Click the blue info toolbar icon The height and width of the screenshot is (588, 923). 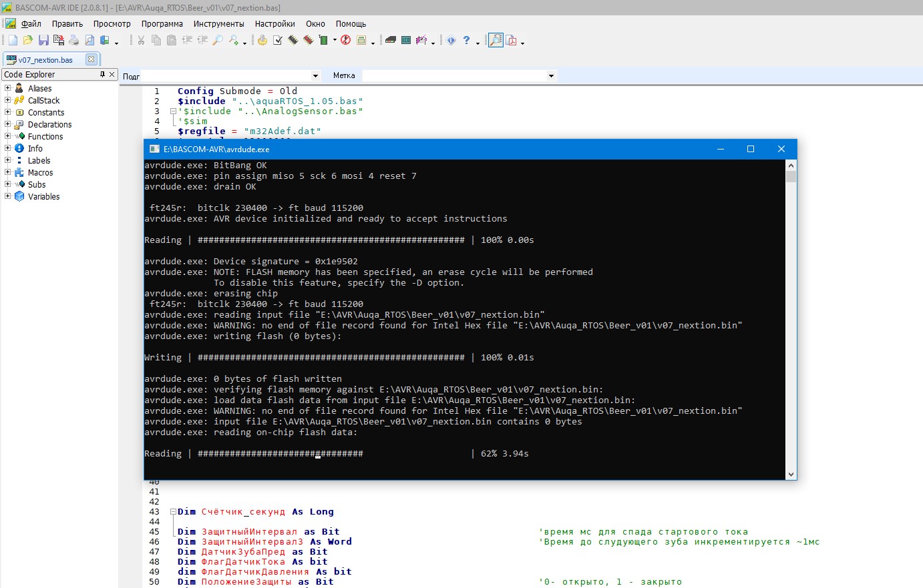click(451, 40)
